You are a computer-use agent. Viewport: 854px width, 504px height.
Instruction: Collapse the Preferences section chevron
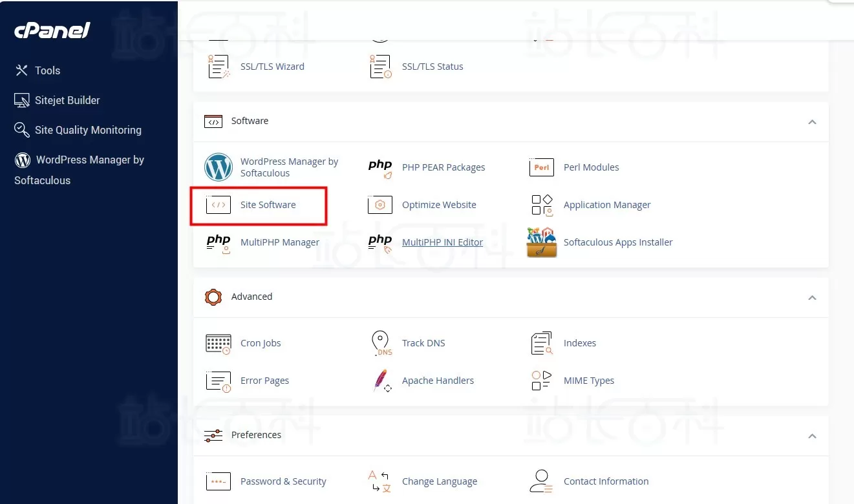[812, 436]
